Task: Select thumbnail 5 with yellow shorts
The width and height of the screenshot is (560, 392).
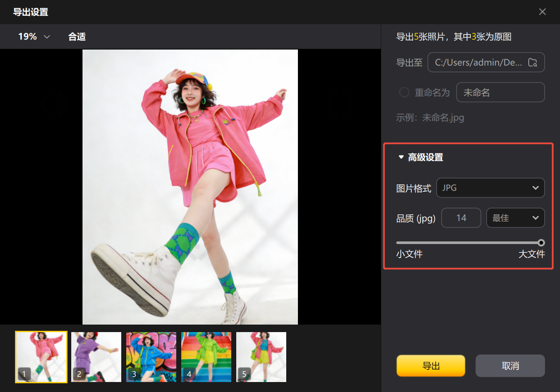Action: [261, 357]
